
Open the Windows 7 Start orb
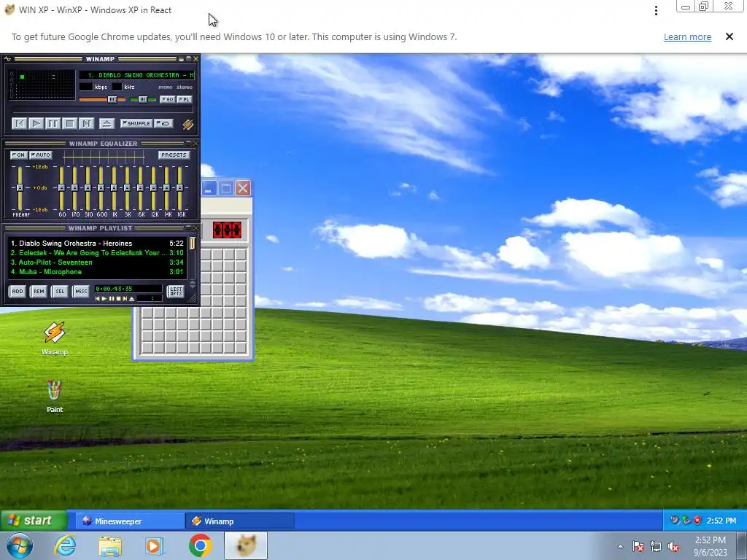click(x=20, y=545)
